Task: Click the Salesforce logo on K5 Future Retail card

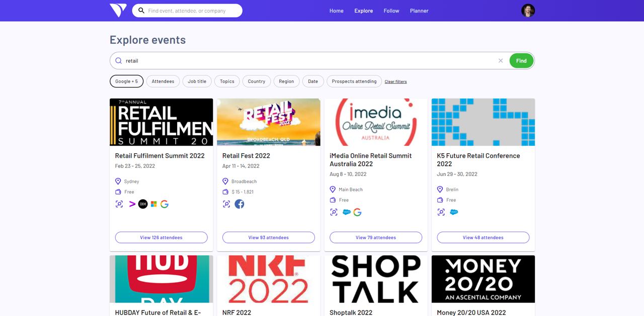Action: pos(454,212)
